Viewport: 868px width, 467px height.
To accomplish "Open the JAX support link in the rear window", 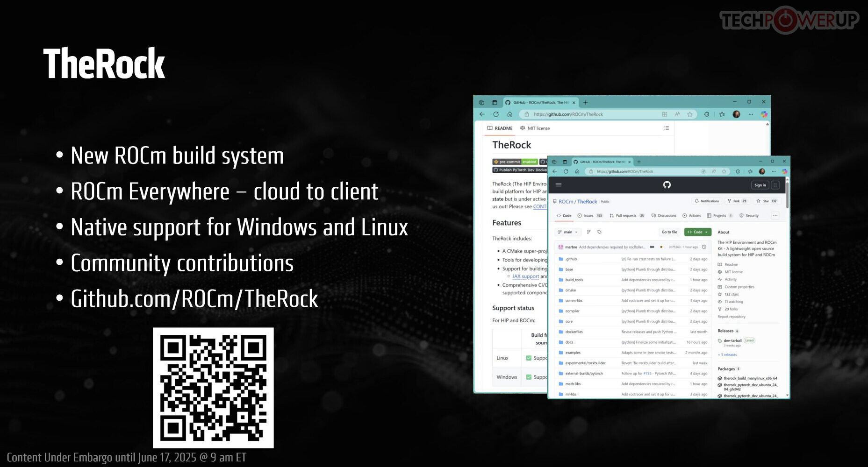I will [525, 276].
